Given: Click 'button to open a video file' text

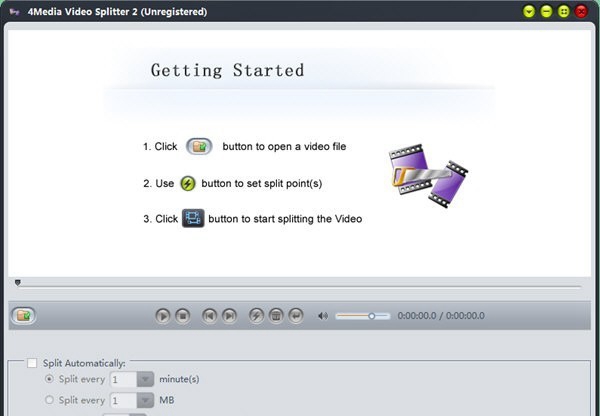Looking at the screenshot, I should (284, 146).
